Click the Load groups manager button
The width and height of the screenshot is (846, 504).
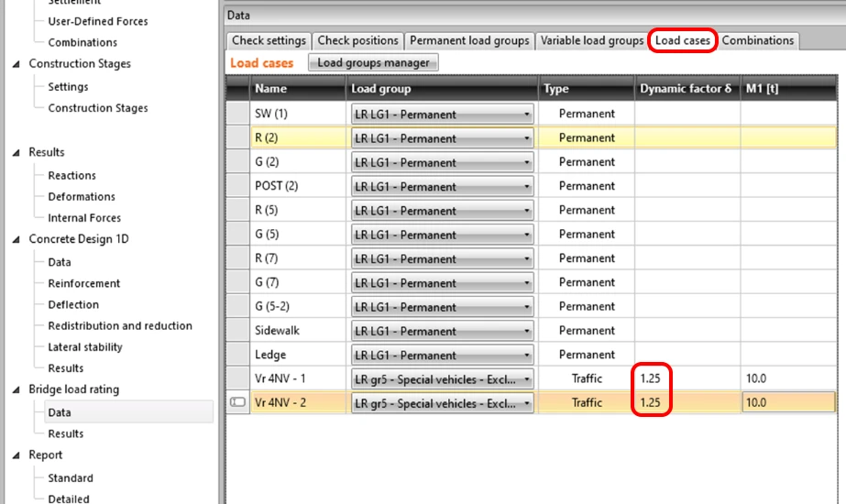pyautogui.click(x=373, y=62)
